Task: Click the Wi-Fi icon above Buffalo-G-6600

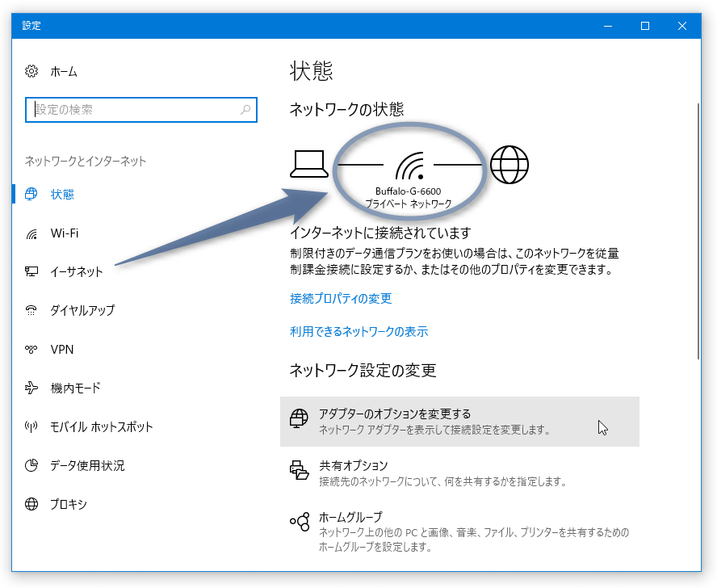Action: pyautogui.click(x=410, y=166)
